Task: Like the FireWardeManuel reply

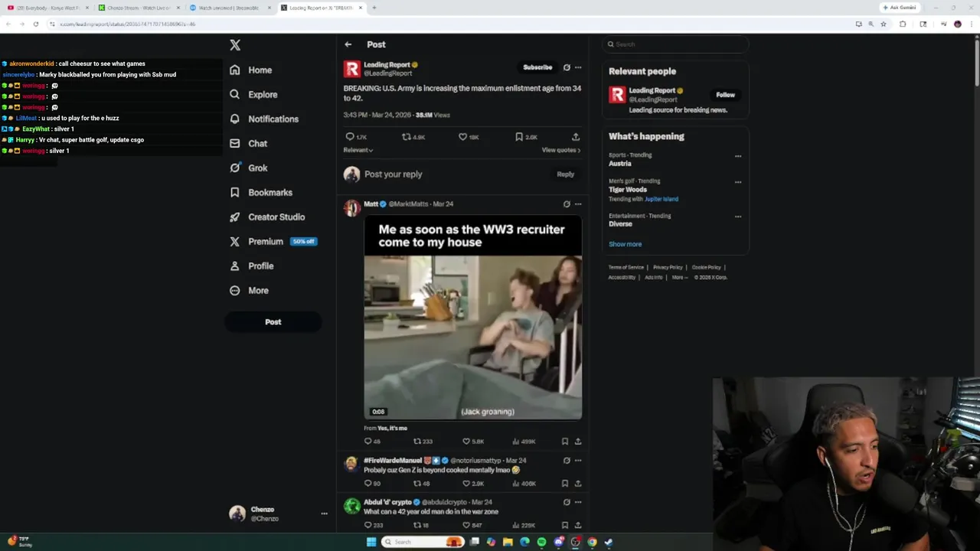Action: pos(466,484)
